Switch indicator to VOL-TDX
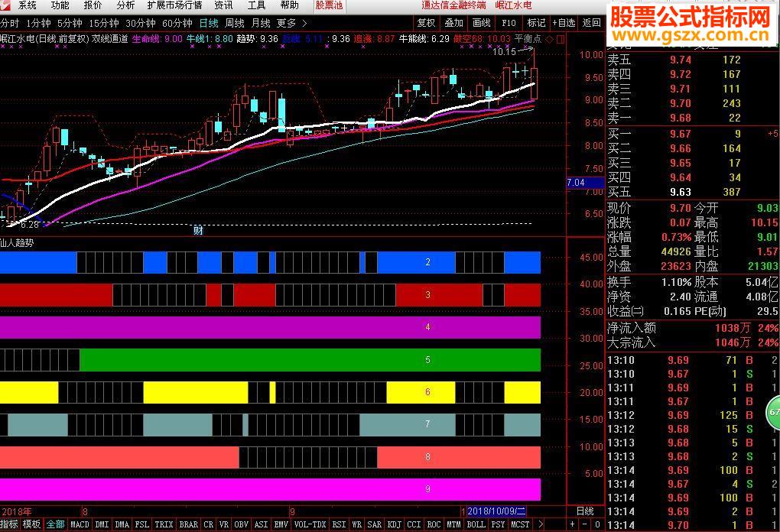 click(310, 524)
